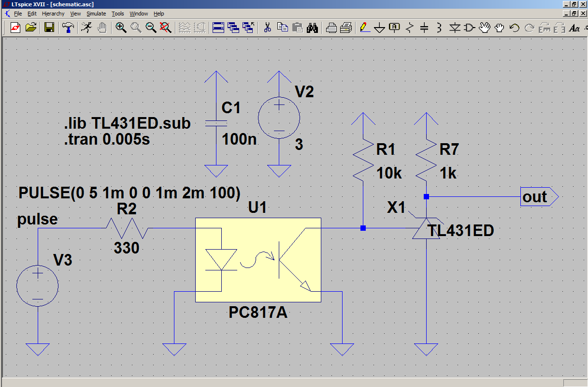Open the Control Panel hammer icon
Screen dimensions: 588x387
coord(69,28)
